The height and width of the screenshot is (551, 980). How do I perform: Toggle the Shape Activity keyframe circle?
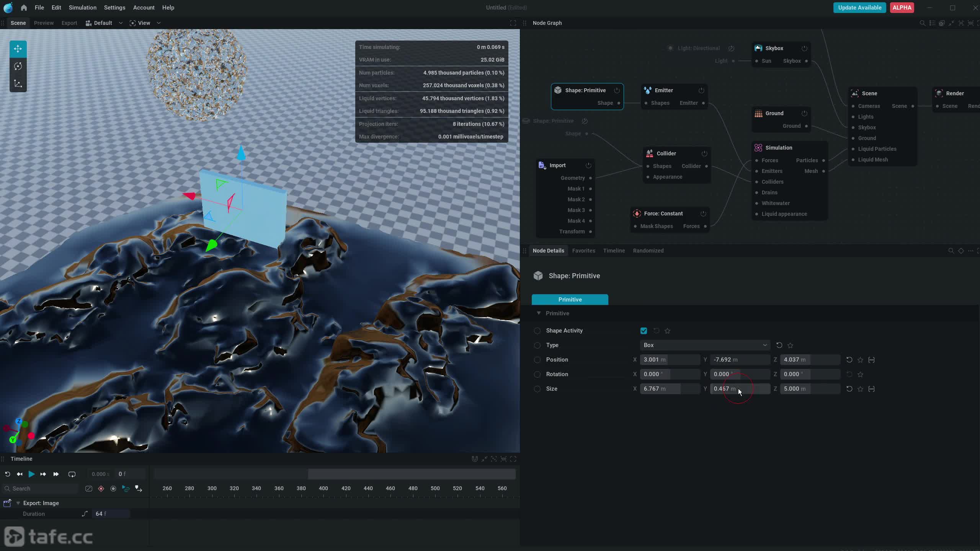pyautogui.click(x=537, y=331)
